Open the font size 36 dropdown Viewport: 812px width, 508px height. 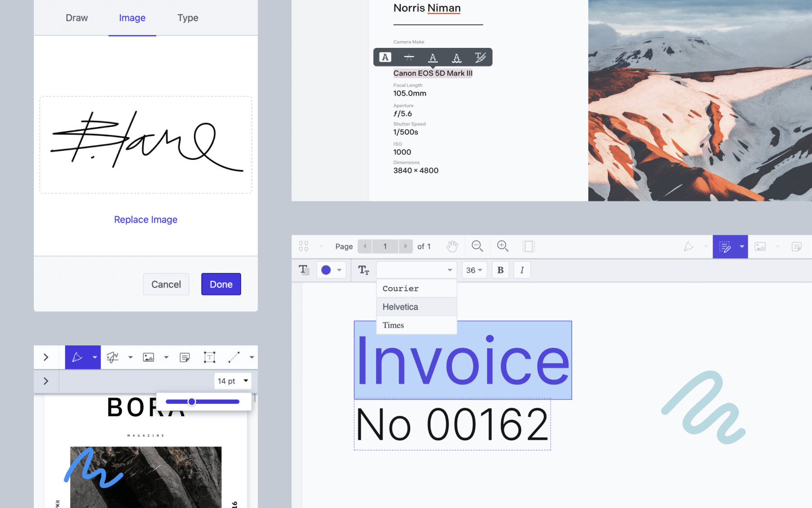pos(474,270)
